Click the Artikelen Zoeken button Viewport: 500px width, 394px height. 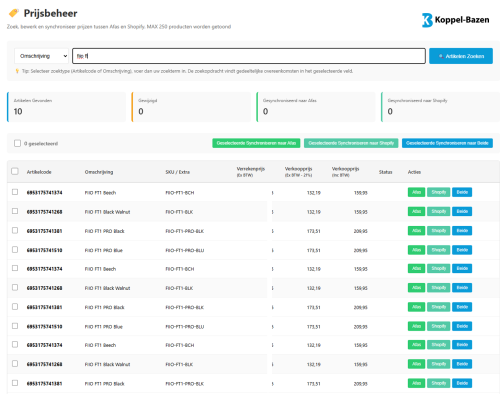click(461, 56)
